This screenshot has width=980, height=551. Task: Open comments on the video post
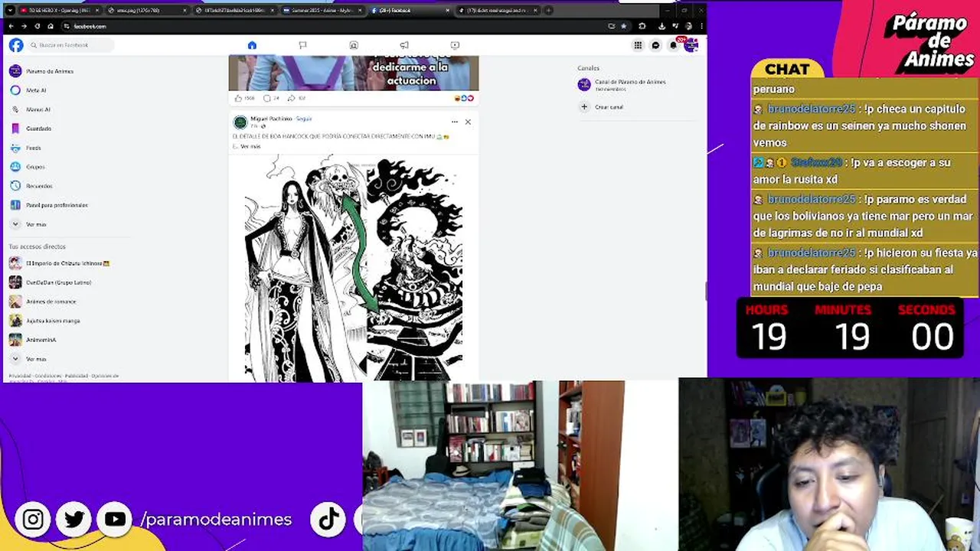271,98
